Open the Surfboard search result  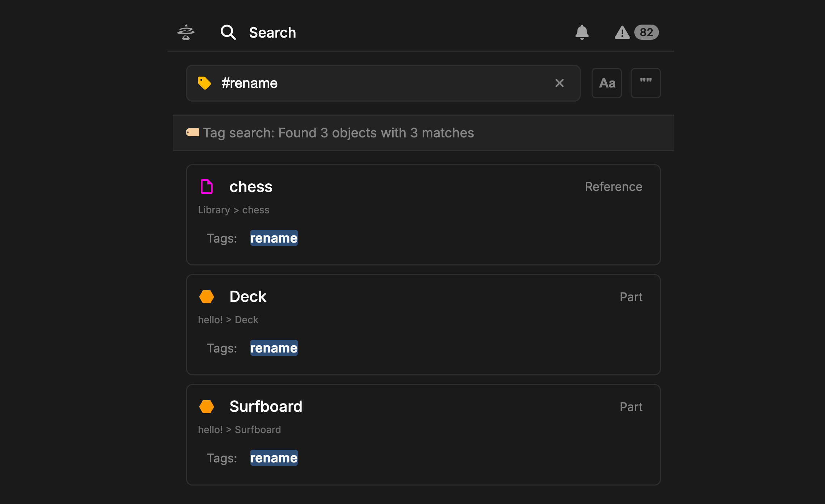pos(266,407)
